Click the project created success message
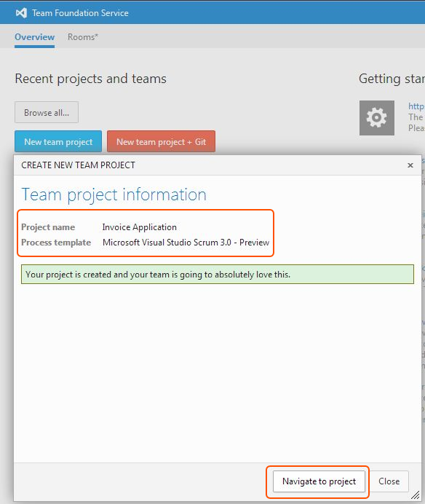Viewport: 425px width, 504px height. (218, 275)
